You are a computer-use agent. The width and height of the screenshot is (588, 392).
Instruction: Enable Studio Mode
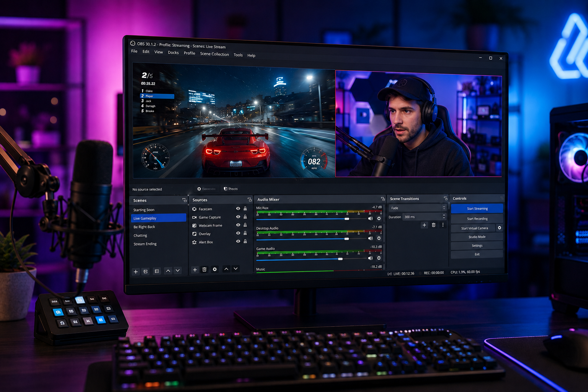pyautogui.click(x=477, y=237)
